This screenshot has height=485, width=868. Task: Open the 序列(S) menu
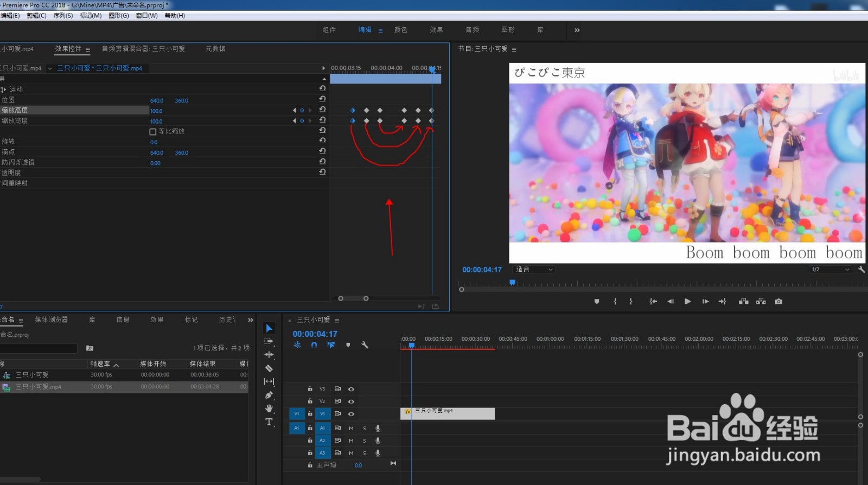(63, 16)
